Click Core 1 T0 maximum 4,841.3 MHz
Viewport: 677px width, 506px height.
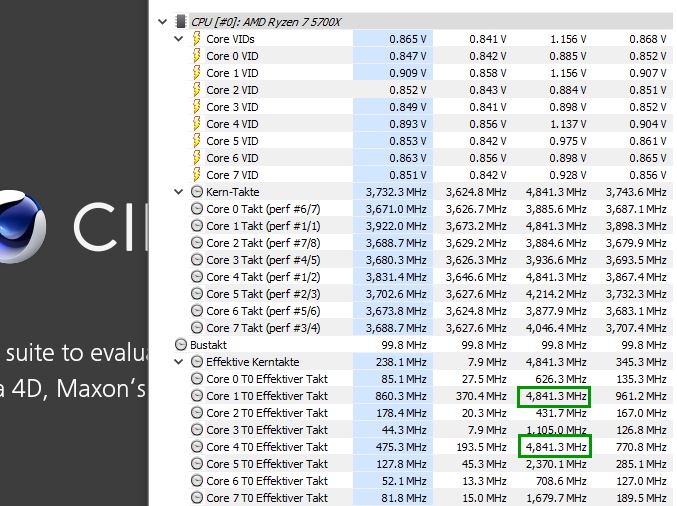point(554,396)
